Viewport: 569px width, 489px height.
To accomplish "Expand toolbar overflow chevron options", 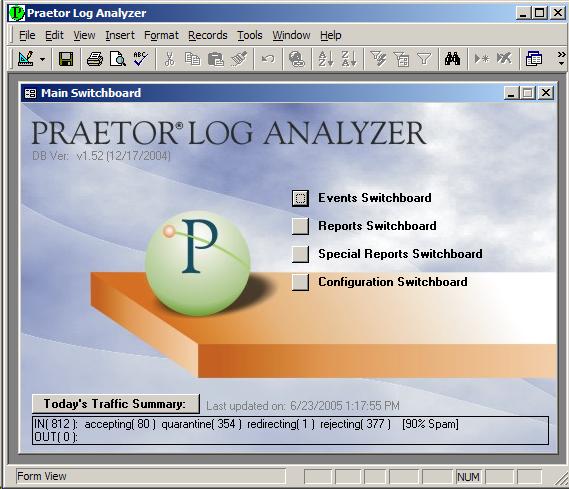I will tap(561, 58).
